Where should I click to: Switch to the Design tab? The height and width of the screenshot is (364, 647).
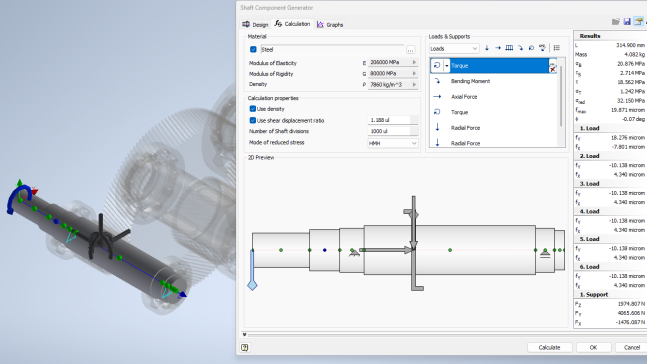pyautogui.click(x=255, y=24)
